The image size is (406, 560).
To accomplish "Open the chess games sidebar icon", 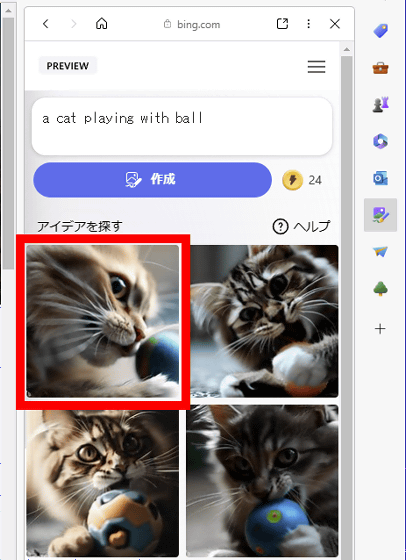I will [381, 105].
